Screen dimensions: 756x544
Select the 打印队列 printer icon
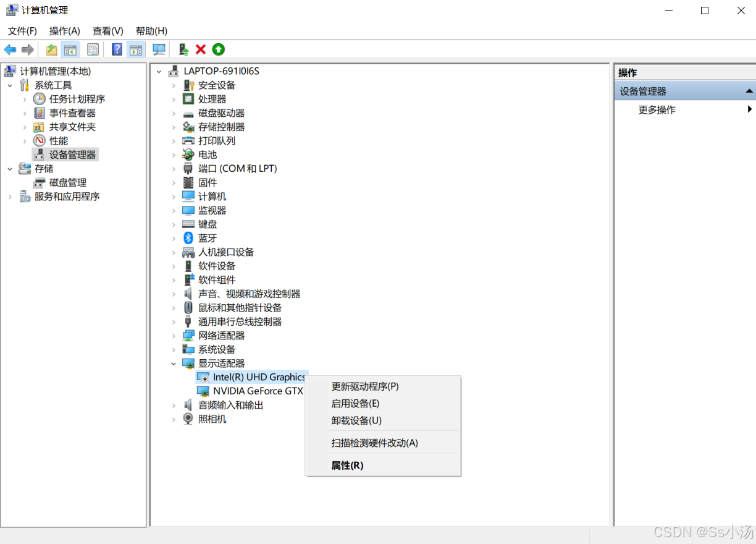click(x=188, y=141)
